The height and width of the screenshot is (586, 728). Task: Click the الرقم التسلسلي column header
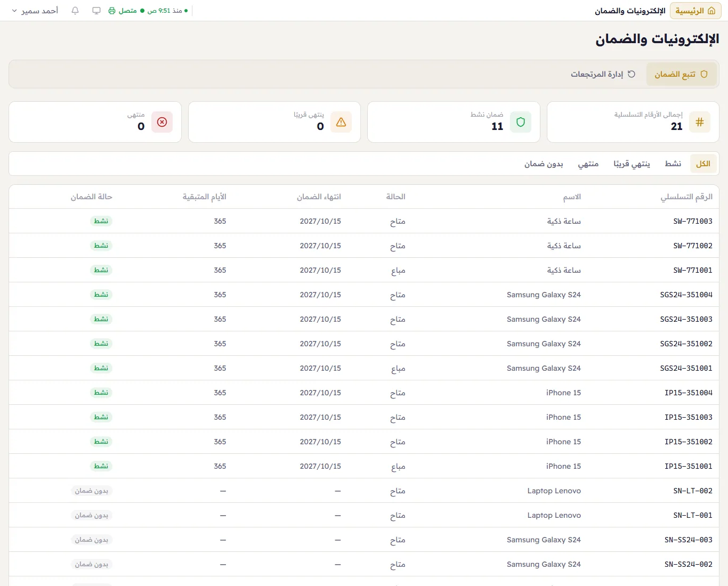point(686,197)
